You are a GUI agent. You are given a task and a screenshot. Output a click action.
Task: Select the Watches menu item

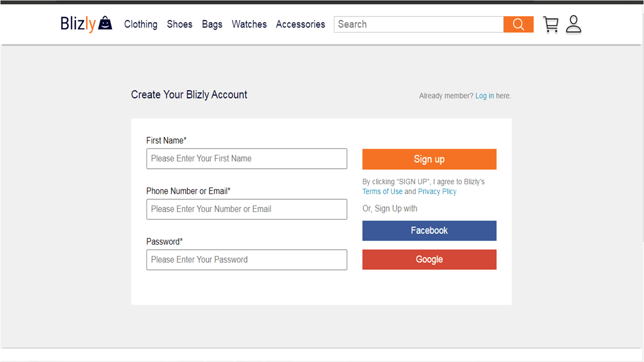pos(249,24)
